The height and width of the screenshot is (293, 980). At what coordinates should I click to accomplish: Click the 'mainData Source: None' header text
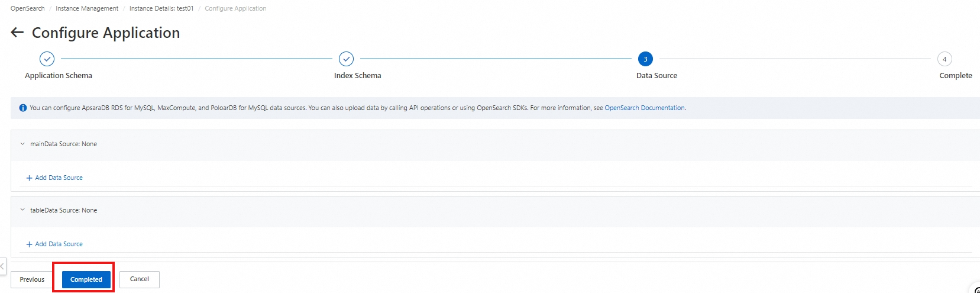click(64, 144)
